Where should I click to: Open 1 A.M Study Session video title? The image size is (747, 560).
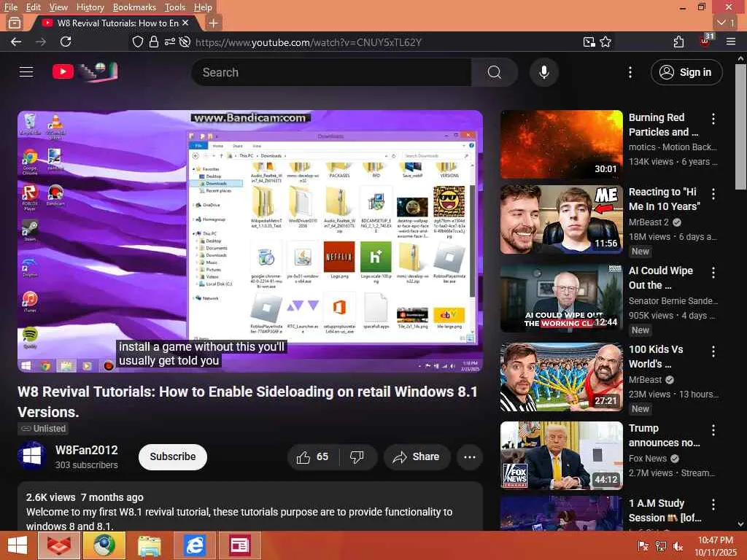[x=665, y=510]
